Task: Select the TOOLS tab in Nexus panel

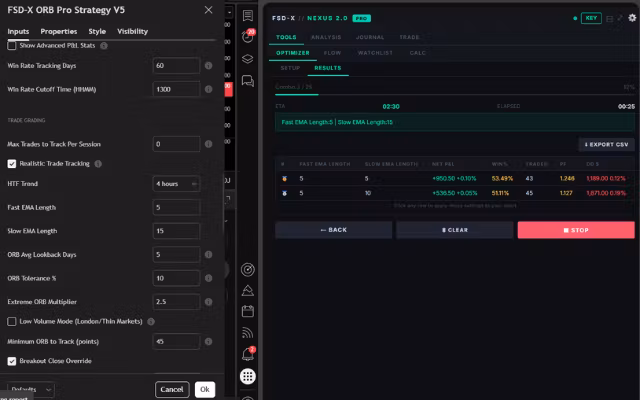Action: (286, 37)
